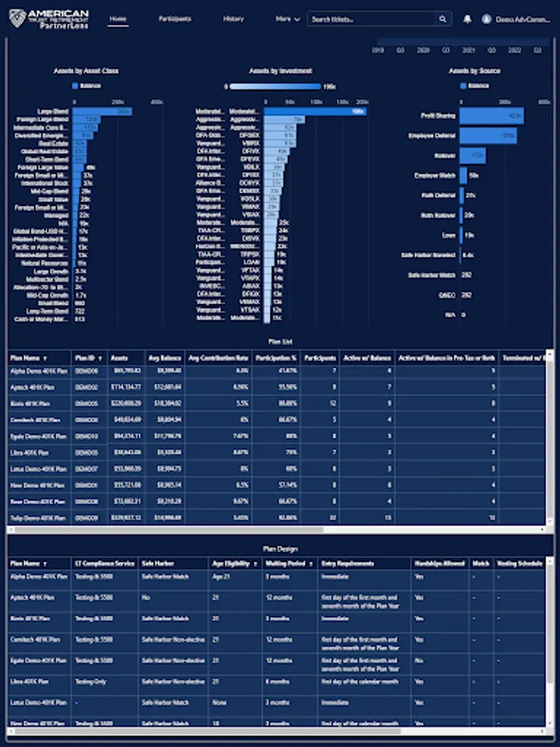Click the '6 months' waiting period cell
The image size is (560, 747).
pos(277,681)
